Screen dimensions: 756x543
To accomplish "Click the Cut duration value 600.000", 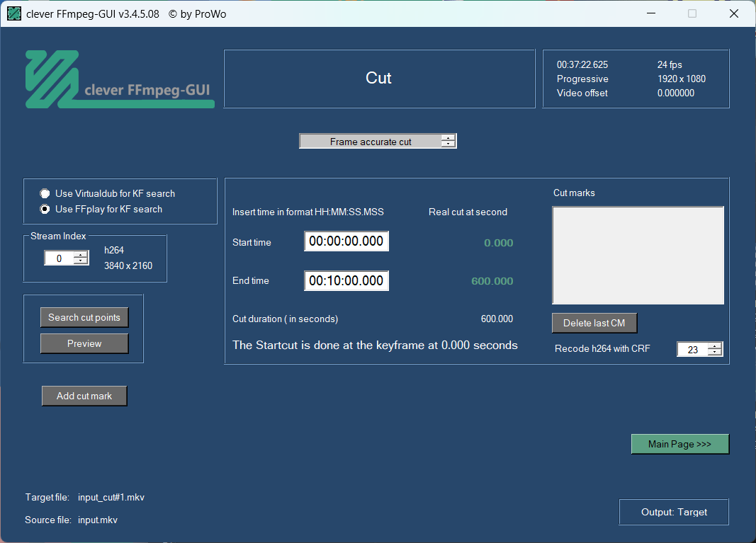I will click(497, 319).
